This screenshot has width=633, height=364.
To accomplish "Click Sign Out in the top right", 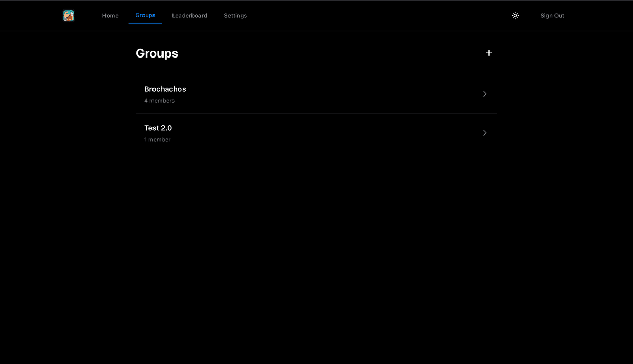I will click(x=552, y=15).
